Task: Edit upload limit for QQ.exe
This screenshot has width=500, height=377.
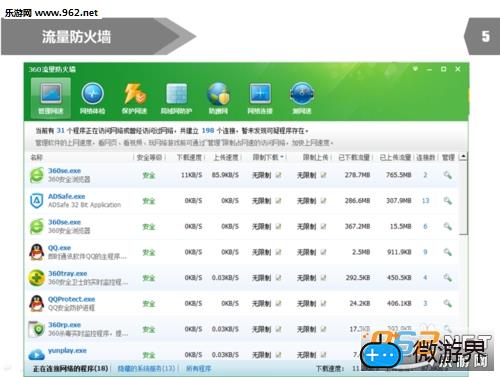Action: 323,252
